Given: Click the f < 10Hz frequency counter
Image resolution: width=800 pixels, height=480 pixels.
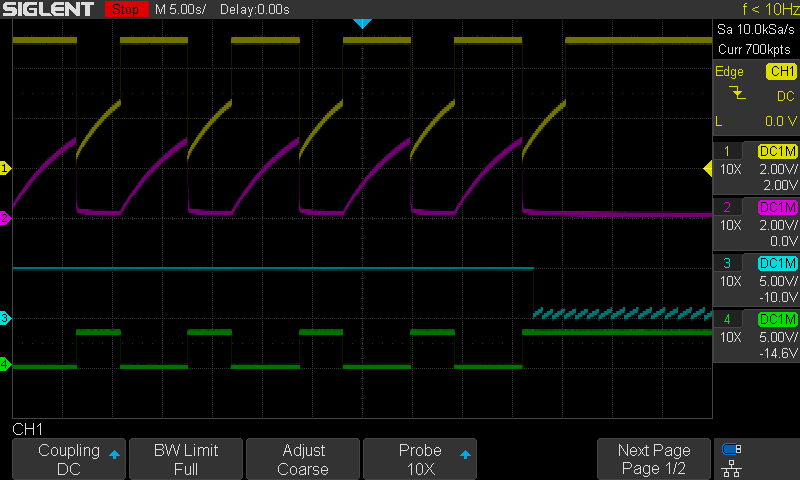Looking at the screenshot, I should point(771,9).
